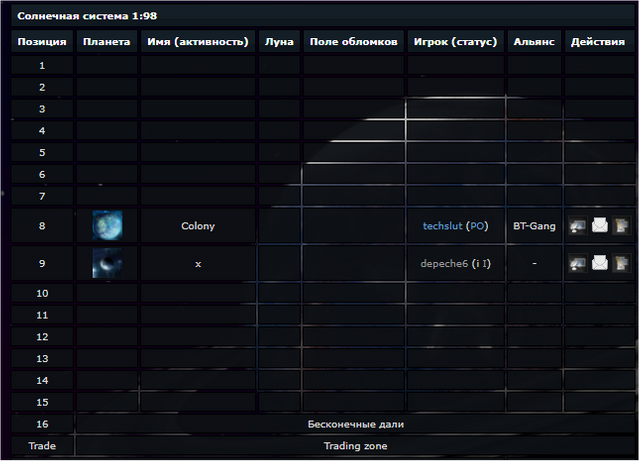Open the Colony planet image at position 8
Image resolution: width=640 pixels, height=462 pixels.
[x=107, y=225]
